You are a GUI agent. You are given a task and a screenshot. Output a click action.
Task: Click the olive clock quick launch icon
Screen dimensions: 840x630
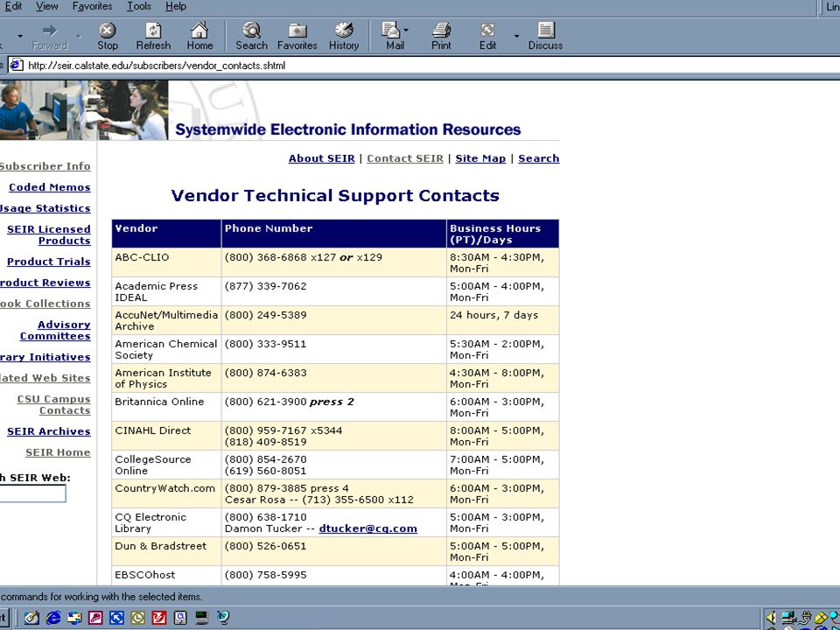pos(137,618)
